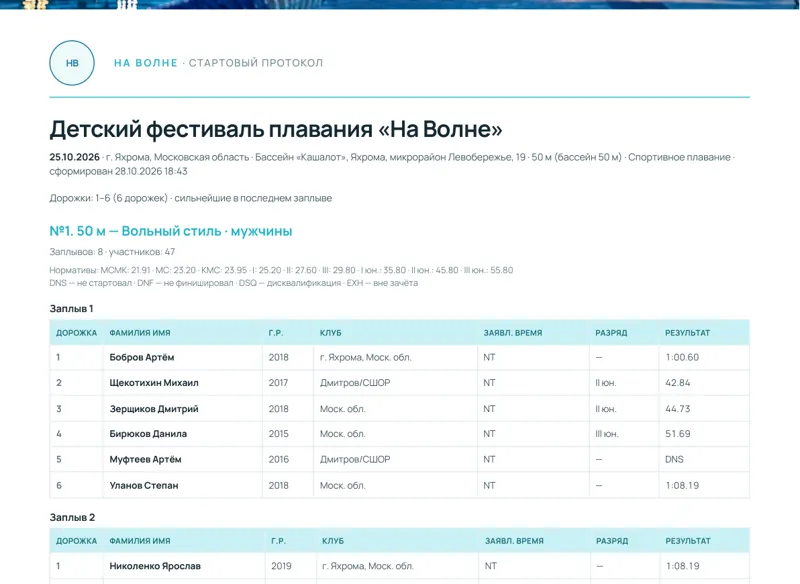The image size is (800, 584).
Task: Select the name 'Муфтеев Артём'
Action: (x=145, y=459)
